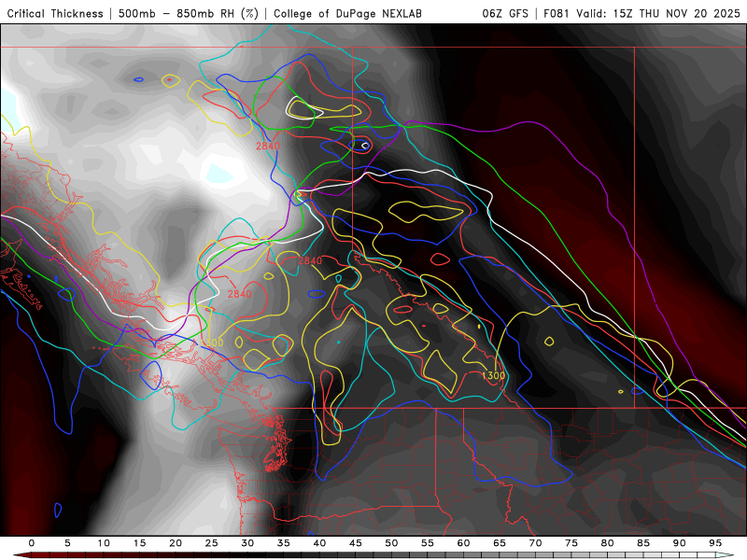The width and height of the screenshot is (747, 560).
Task: Click the "95" tick label on colorbar
Action: [x=715, y=543]
